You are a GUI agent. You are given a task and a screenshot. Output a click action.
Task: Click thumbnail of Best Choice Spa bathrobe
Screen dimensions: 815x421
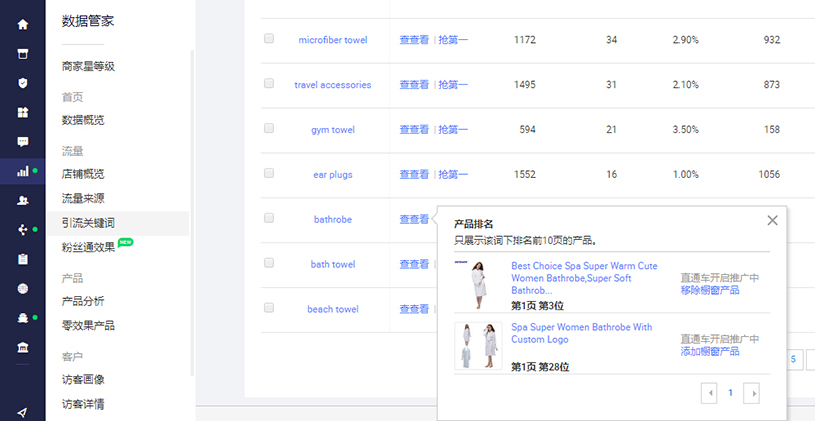tap(478, 285)
